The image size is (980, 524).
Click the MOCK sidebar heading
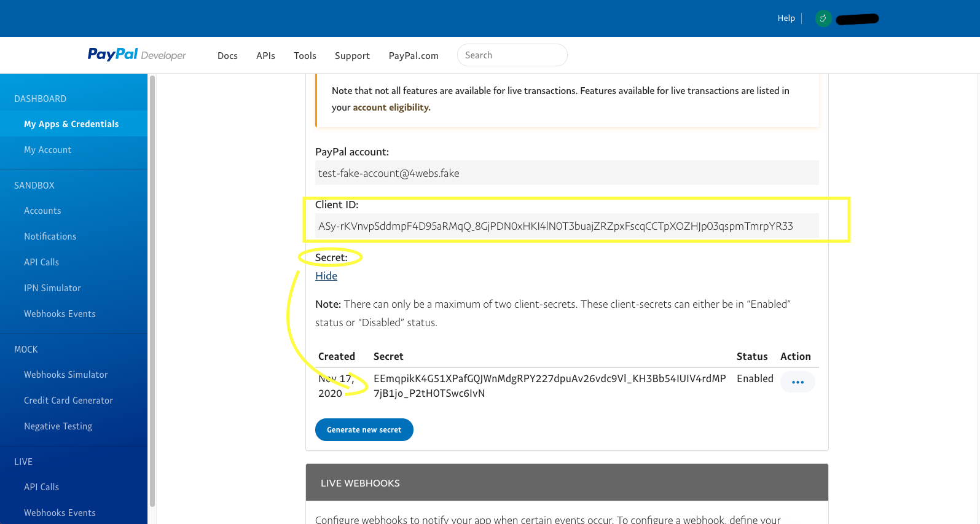[x=26, y=350]
